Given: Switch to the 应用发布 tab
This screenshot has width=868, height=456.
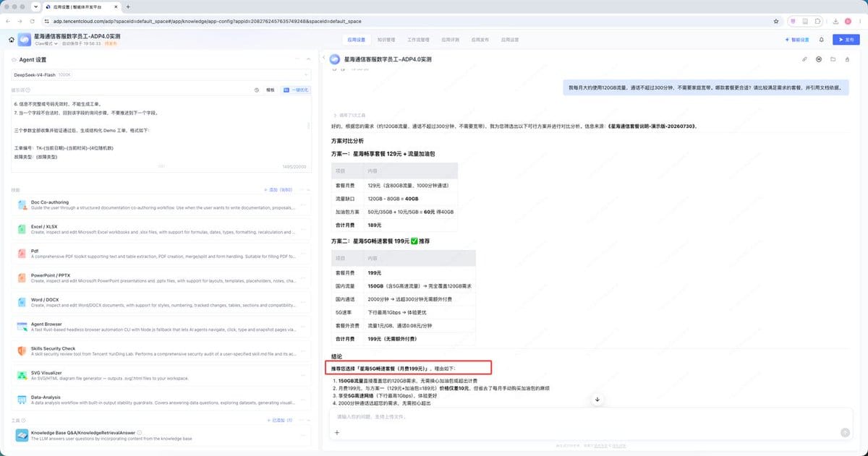Looking at the screenshot, I should tap(480, 40).
